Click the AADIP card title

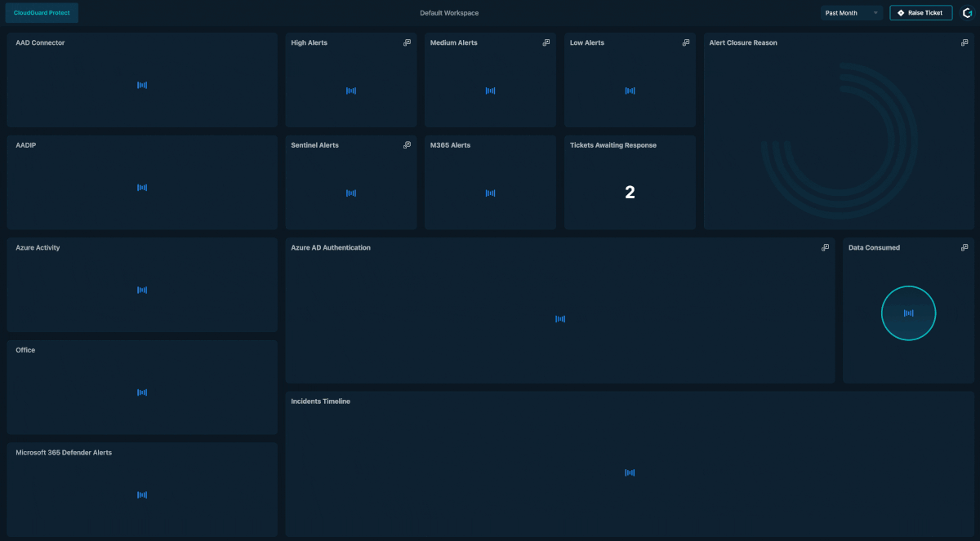26,145
